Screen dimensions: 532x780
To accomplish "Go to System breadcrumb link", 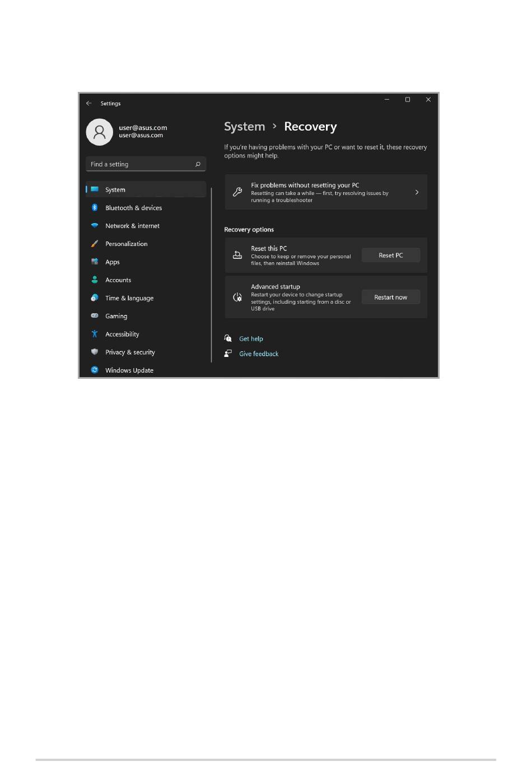I will [x=245, y=127].
